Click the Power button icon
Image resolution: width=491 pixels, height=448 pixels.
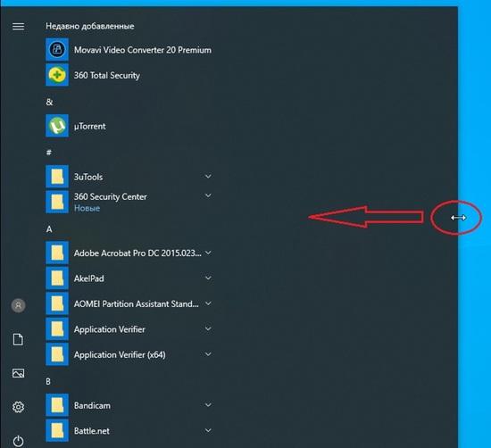click(18, 441)
